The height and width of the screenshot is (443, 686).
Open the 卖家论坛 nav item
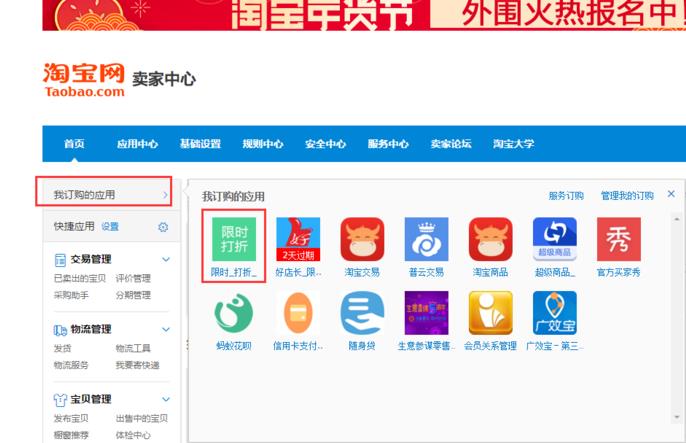tap(451, 143)
